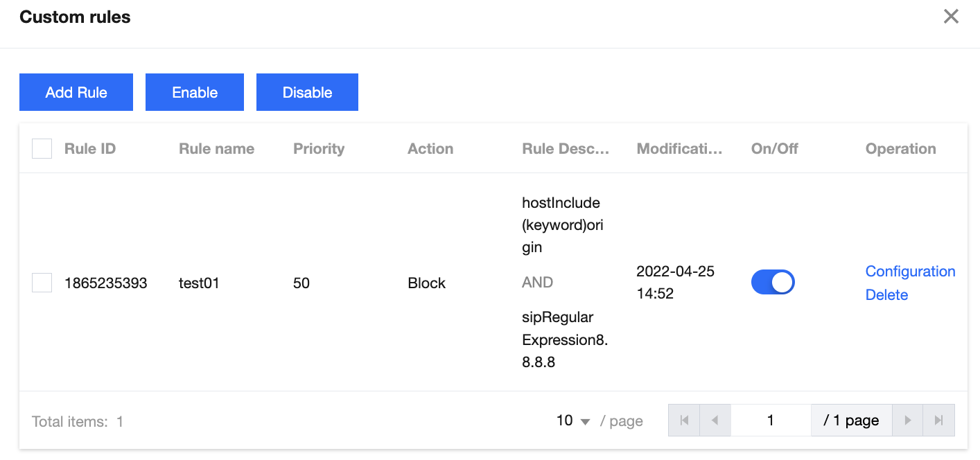Image resolution: width=980 pixels, height=460 pixels.
Task: Jump to the first page of rules
Action: pos(685,421)
